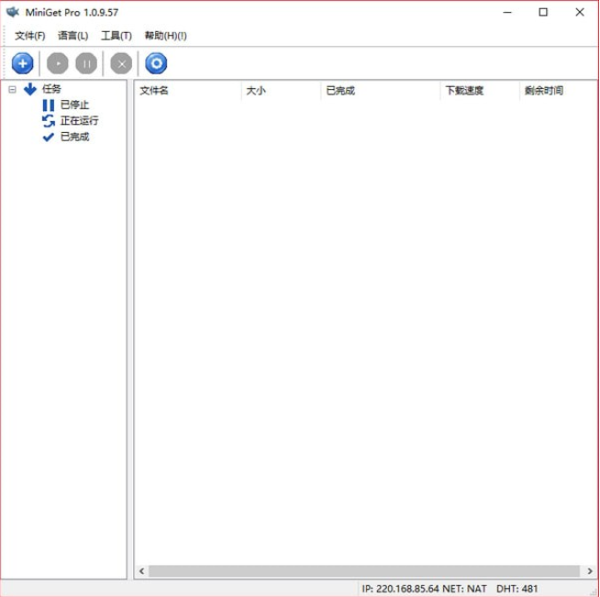600x597 pixels.
Task: Click the pause download toolbar icon
Action: [x=87, y=64]
